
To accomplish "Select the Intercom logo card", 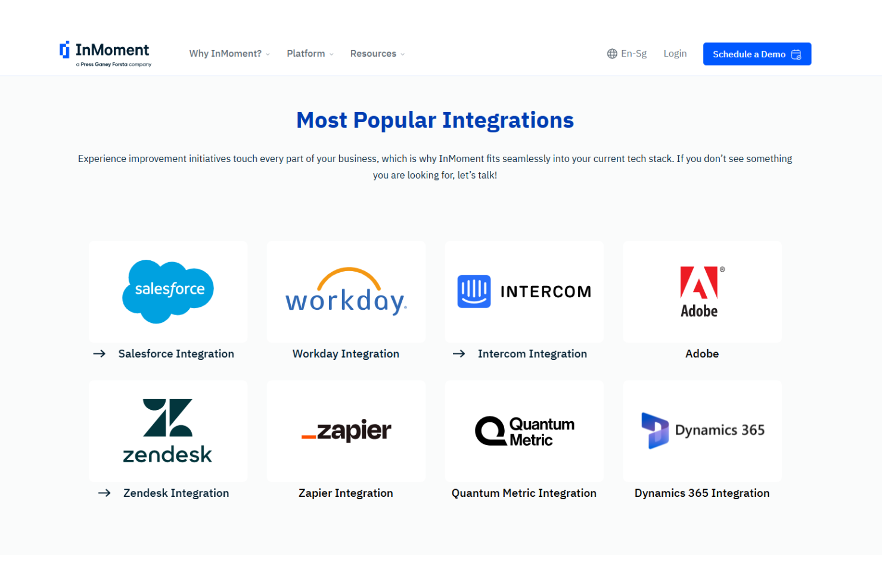I will pyautogui.click(x=524, y=291).
